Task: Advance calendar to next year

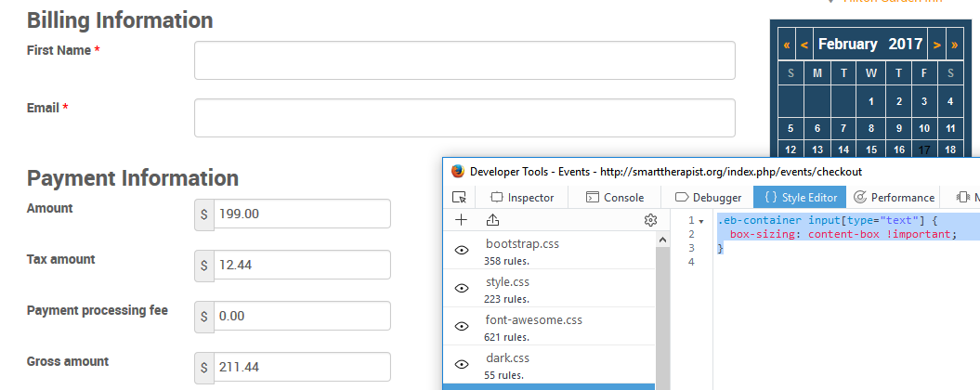Action: pos(954,45)
